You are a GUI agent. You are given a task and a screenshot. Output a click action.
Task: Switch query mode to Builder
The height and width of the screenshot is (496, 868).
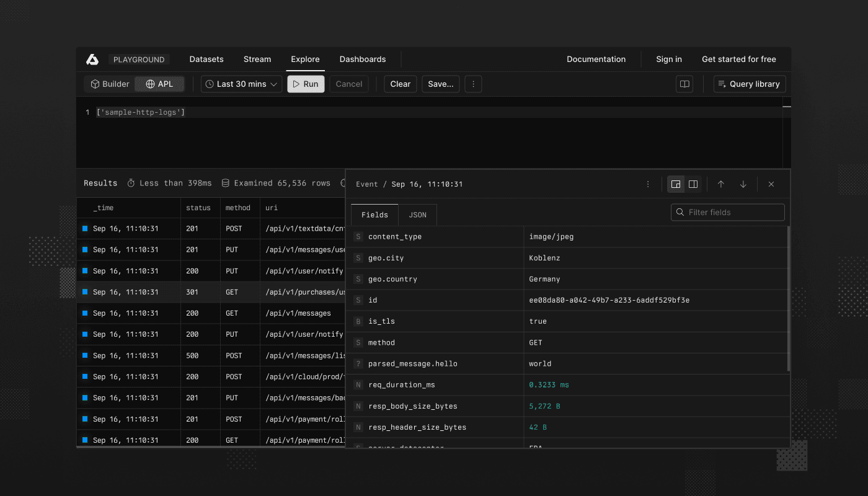tap(109, 84)
